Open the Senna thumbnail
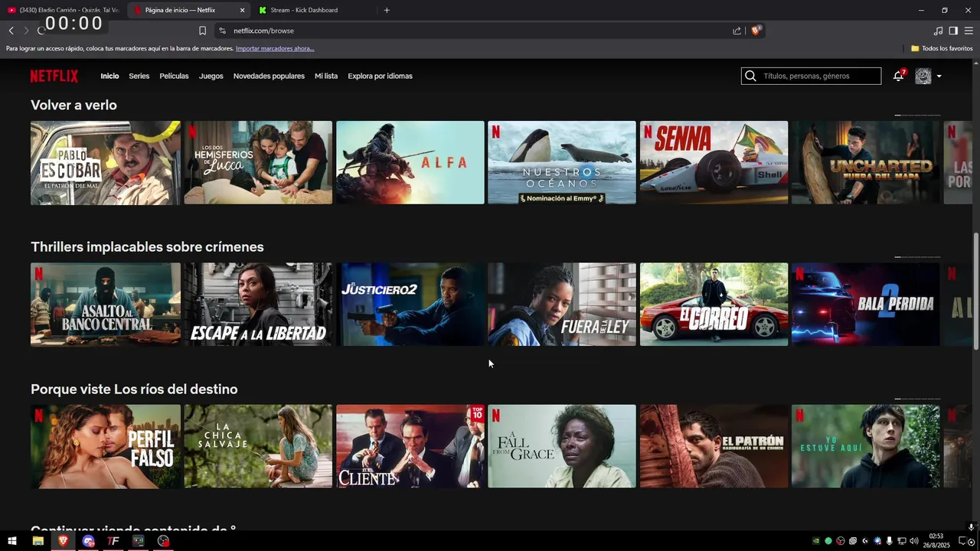This screenshot has height=551, width=980. click(x=714, y=162)
